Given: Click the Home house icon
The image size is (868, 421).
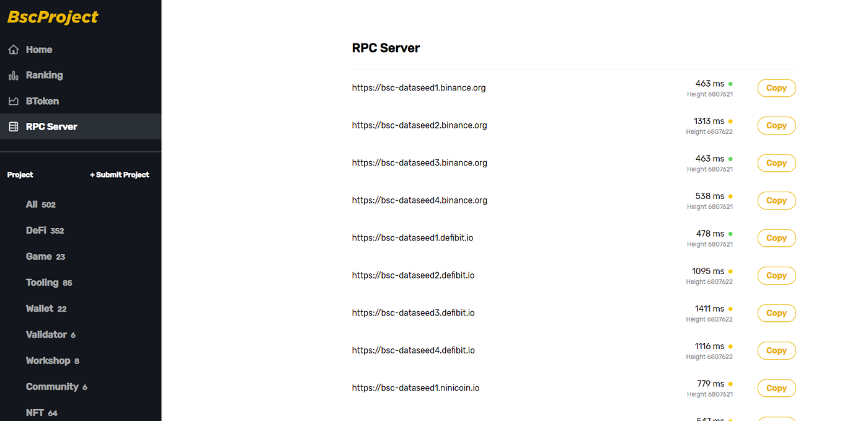Looking at the screenshot, I should [14, 50].
